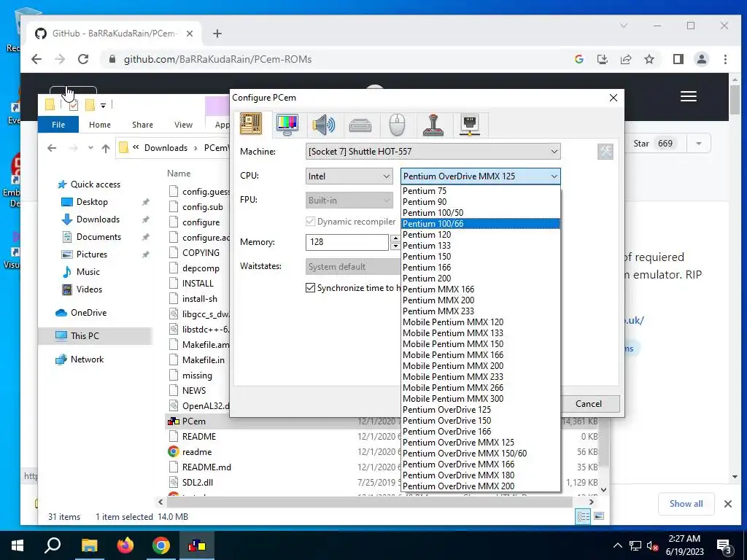
Task: Select SDL2.dll file in list
Action: click(197, 483)
